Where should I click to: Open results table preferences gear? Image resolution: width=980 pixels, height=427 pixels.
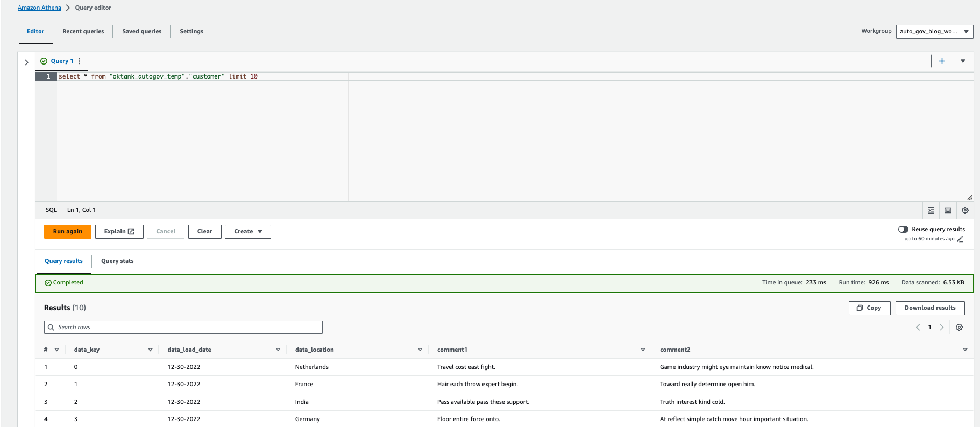coord(959,327)
